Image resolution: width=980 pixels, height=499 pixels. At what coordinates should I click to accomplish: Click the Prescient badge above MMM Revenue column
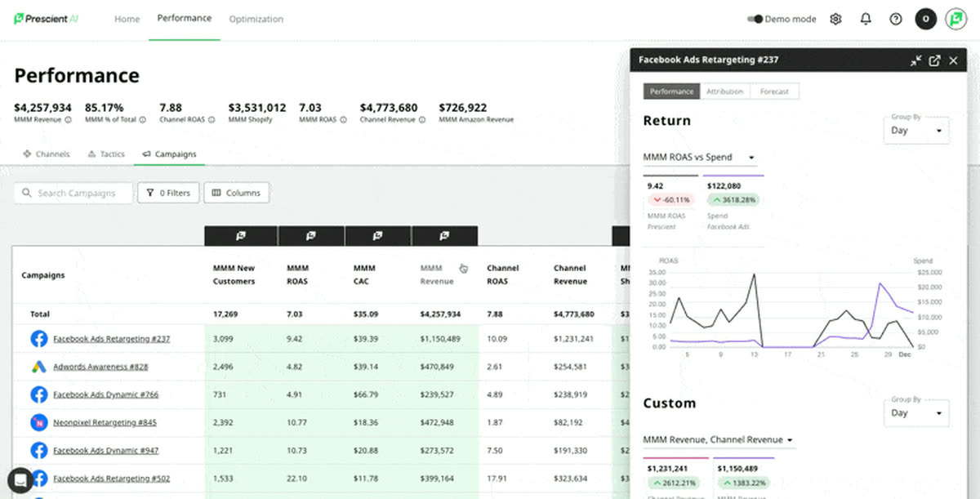click(444, 235)
